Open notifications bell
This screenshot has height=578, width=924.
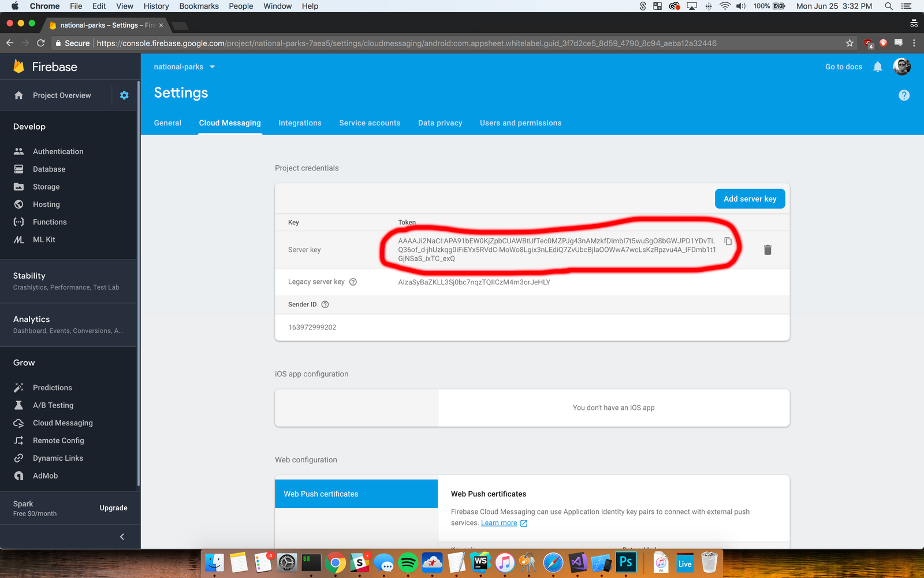tap(878, 67)
